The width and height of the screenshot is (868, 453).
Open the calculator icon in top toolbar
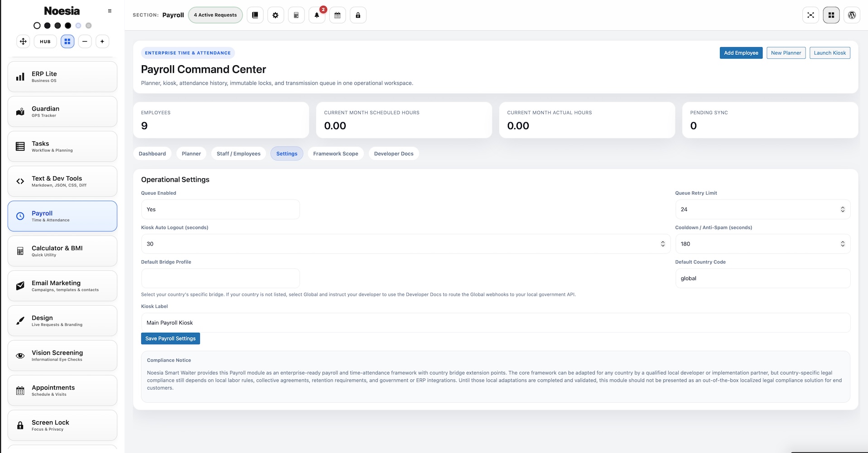tap(296, 15)
